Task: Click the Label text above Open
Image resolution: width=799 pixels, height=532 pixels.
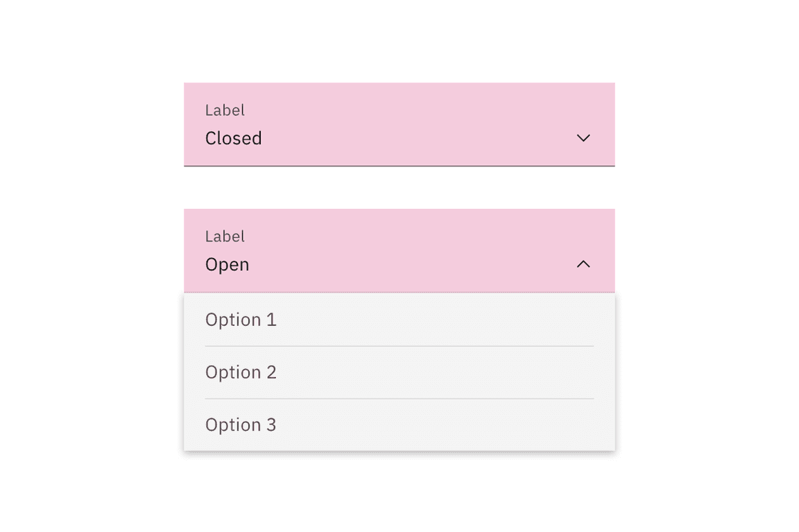Action: (x=225, y=237)
